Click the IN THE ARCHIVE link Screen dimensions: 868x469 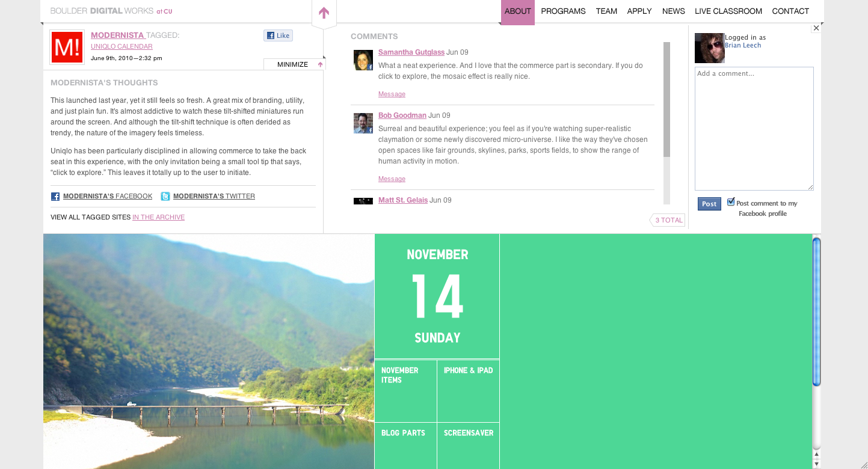point(158,218)
